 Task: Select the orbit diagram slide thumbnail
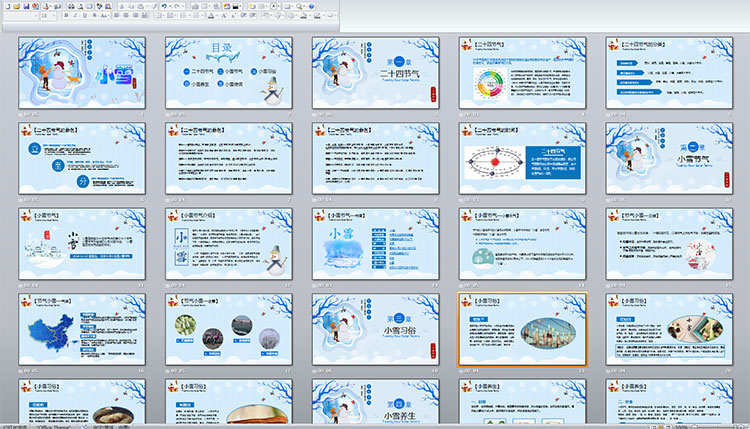pos(522,158)
